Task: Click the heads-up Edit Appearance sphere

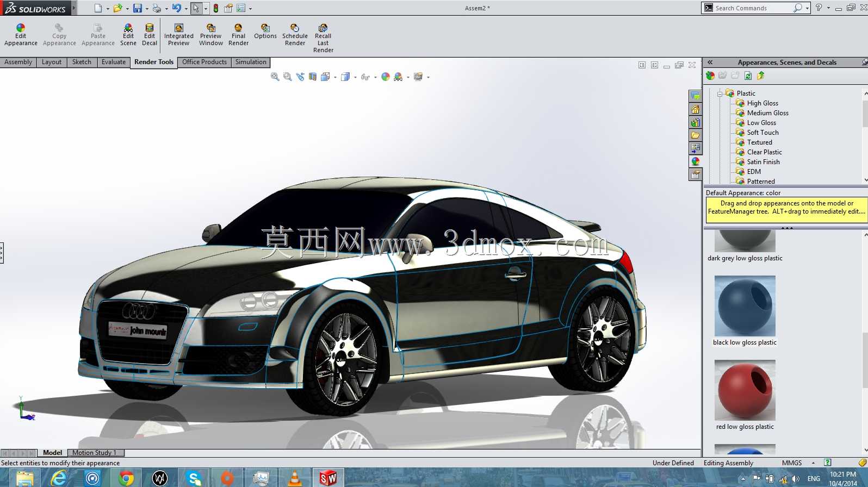Action: pos(386,77)
